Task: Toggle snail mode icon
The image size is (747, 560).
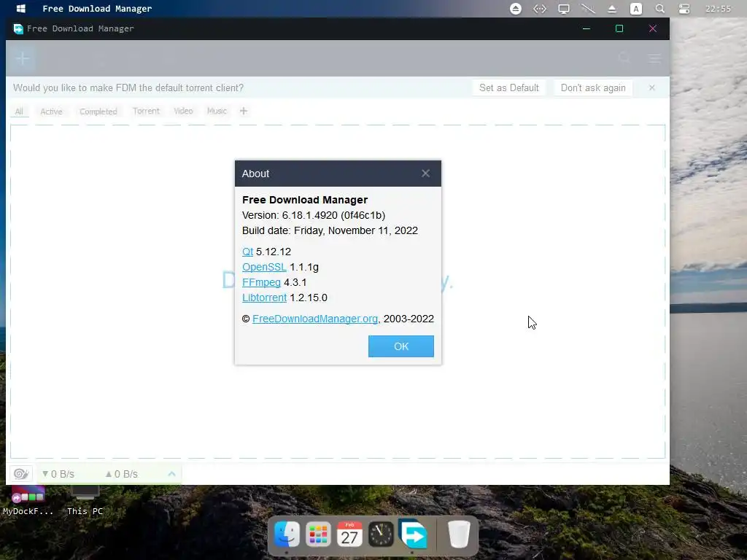Action: 21,474
